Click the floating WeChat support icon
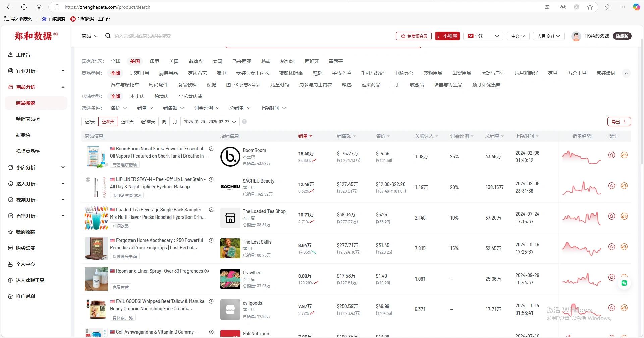This screenshot has height=338, width=644. 624,283
